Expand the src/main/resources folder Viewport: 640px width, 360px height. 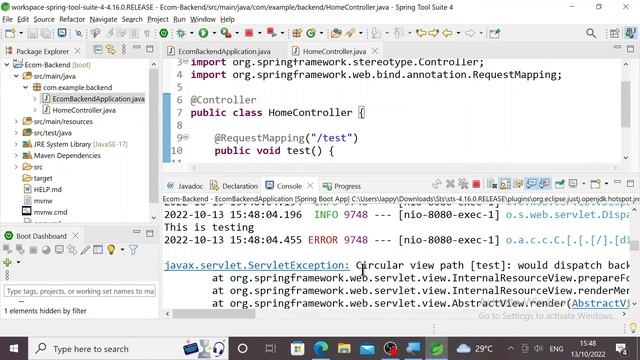click(x=16, y=121)
